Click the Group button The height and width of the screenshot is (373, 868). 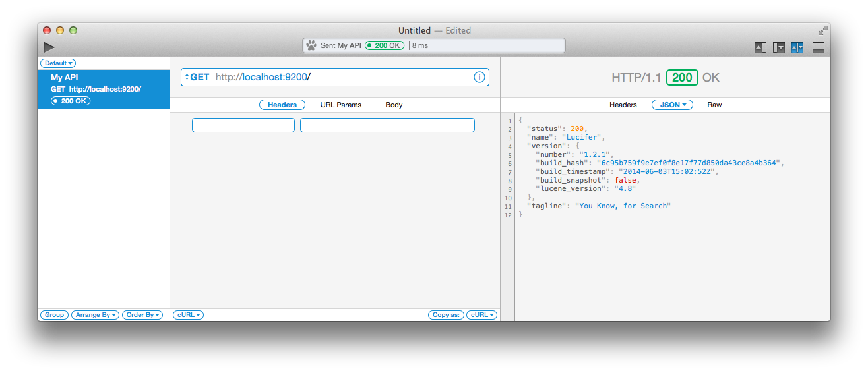(x=54, y=315)
